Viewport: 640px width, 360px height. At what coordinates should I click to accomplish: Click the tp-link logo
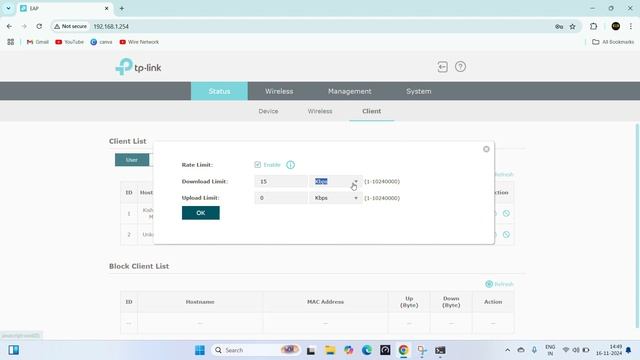138,67
